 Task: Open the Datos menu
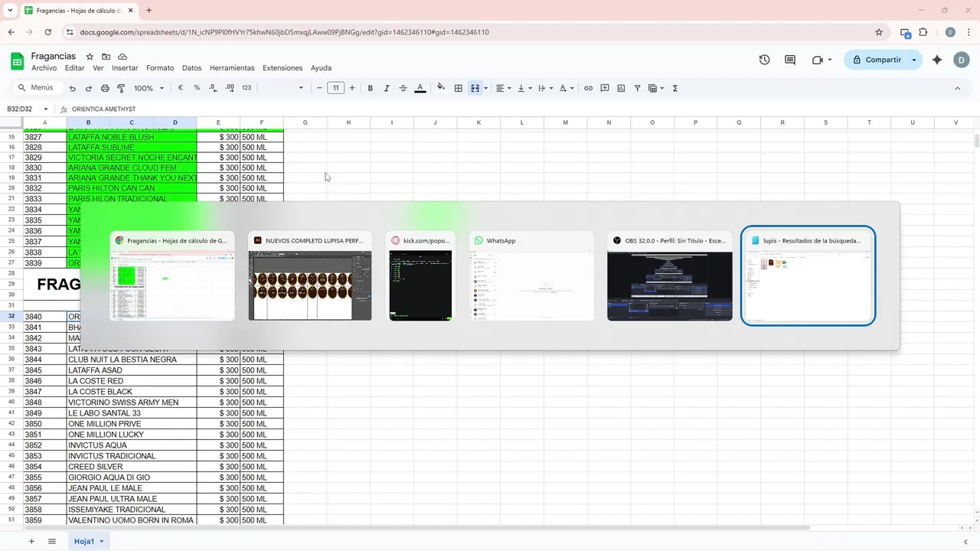(191, 68)
